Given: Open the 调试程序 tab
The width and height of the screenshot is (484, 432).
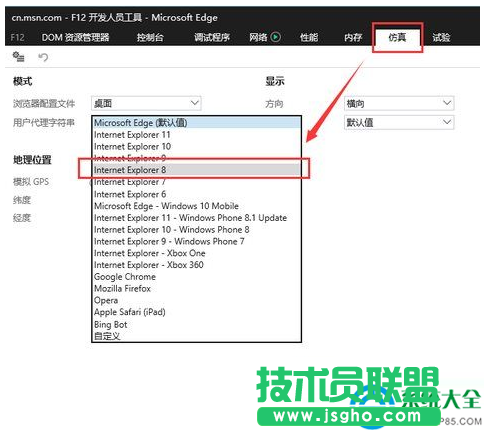Looking at the screenshot, I should pyautogui.click(x=212, y=37).
